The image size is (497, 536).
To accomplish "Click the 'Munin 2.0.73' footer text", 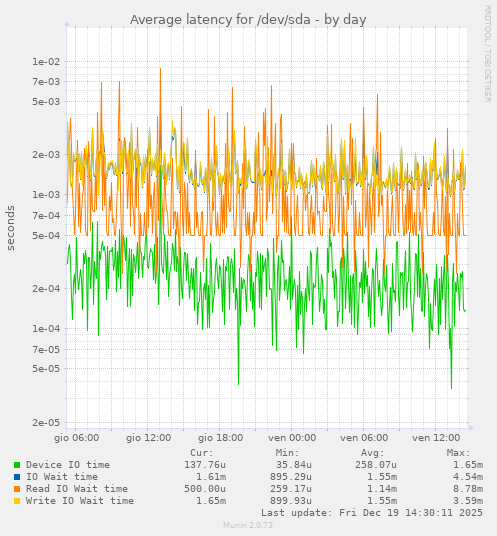I will click(x=248, y=525).
